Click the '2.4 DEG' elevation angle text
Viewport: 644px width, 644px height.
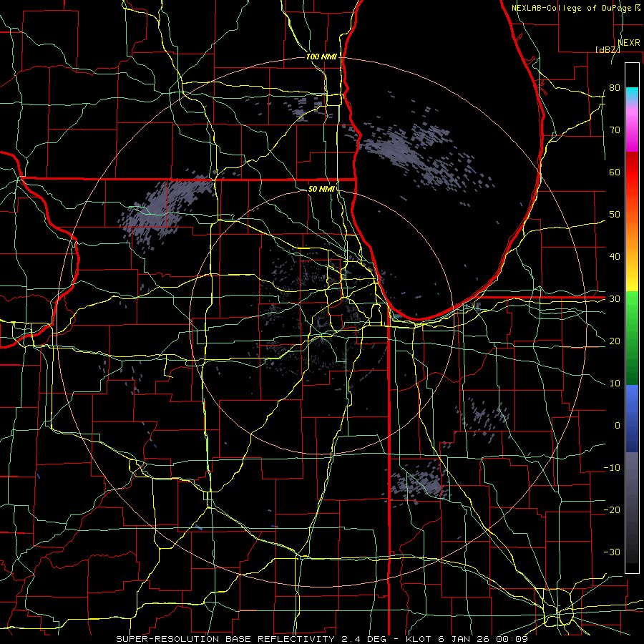tap(364, 639)
